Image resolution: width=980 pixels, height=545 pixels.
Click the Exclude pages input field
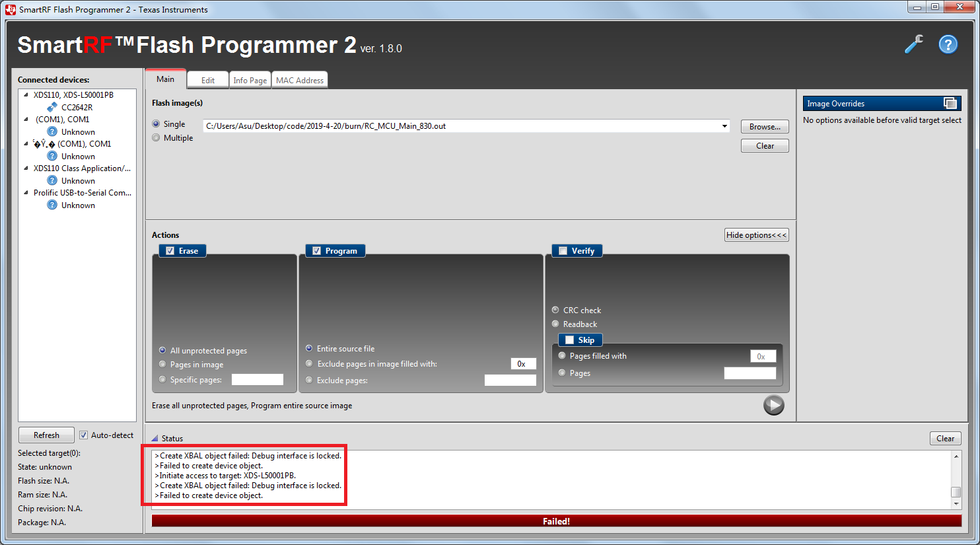510,380
